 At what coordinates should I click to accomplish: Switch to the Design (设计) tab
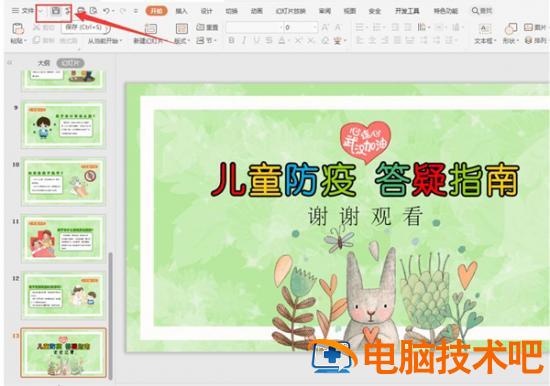(x=206, y=11)
